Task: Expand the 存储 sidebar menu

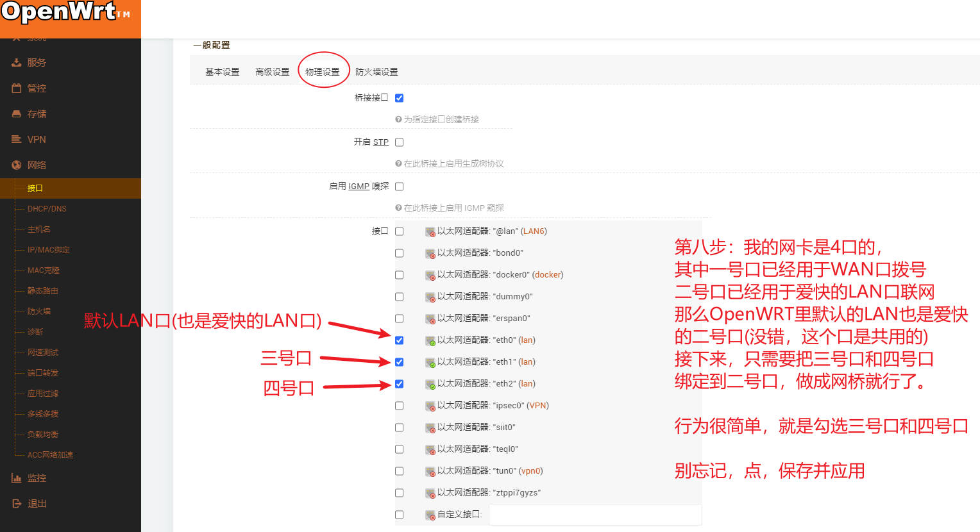Action: (37, 114)
